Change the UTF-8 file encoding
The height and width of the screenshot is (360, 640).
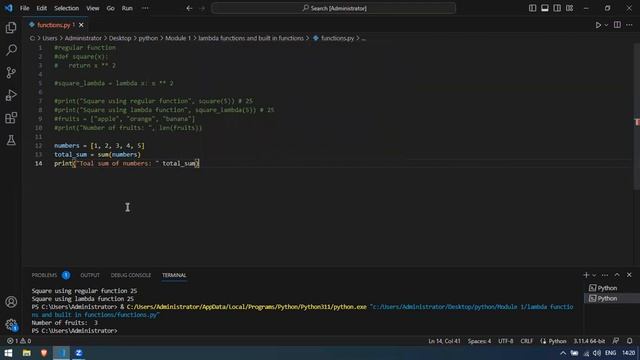(505, 341)
